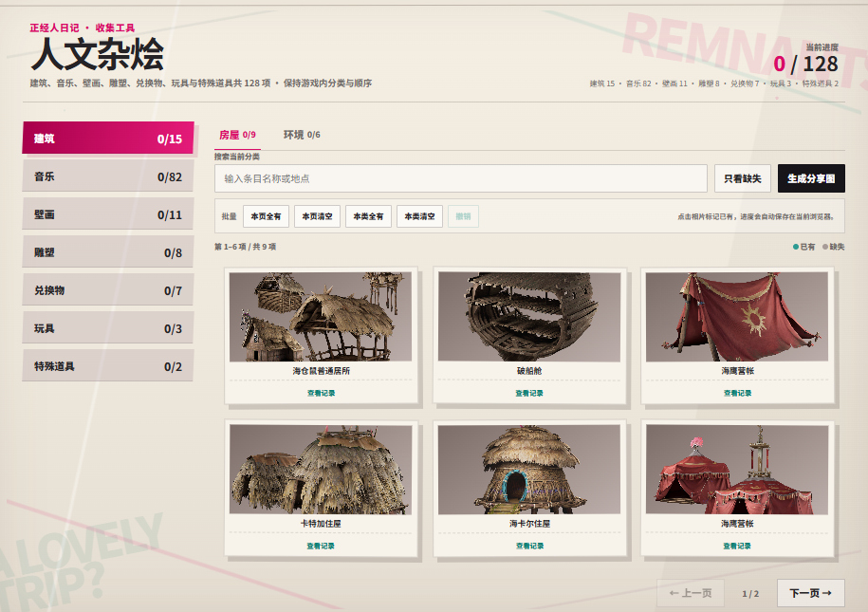Click the 1 / 2 page indicator
The height and width of the screenshot is (612, 868).
(x=750, y=594)
